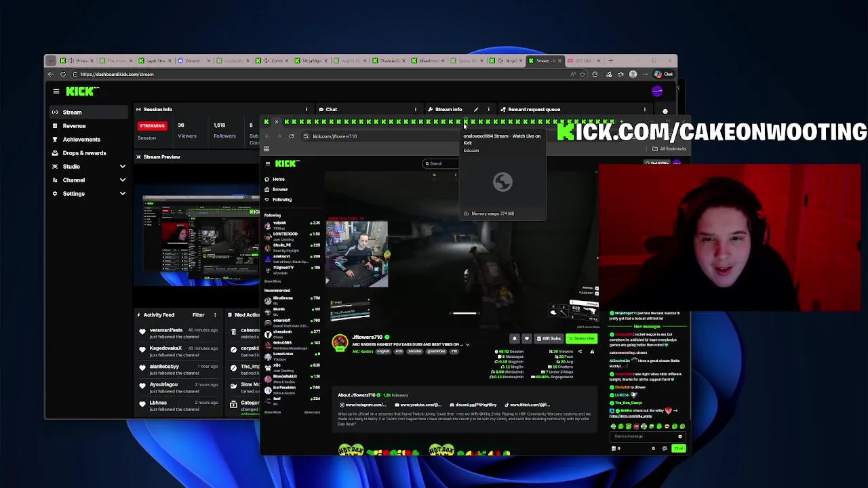
Task: Open the Session Info panel options menu
Action: click(306, 109)
